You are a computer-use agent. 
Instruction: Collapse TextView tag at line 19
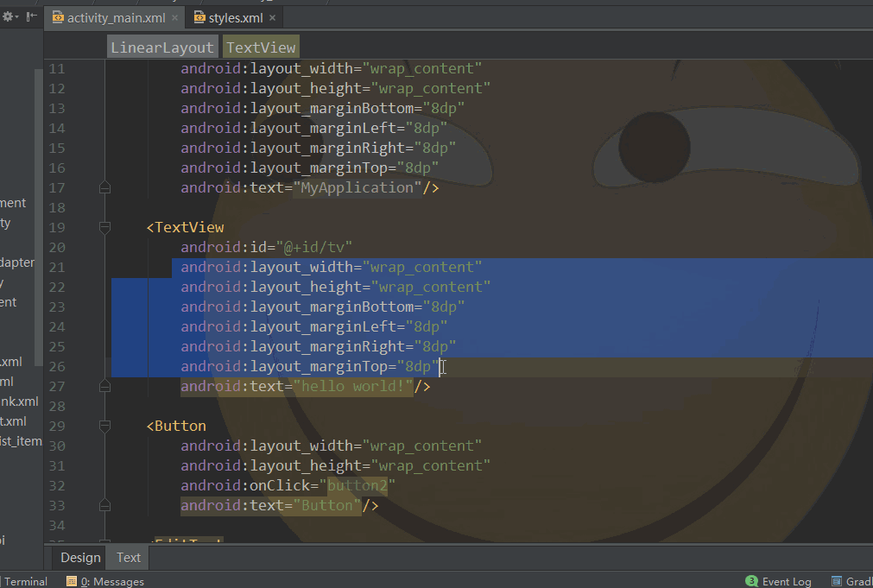click(104, 226)
